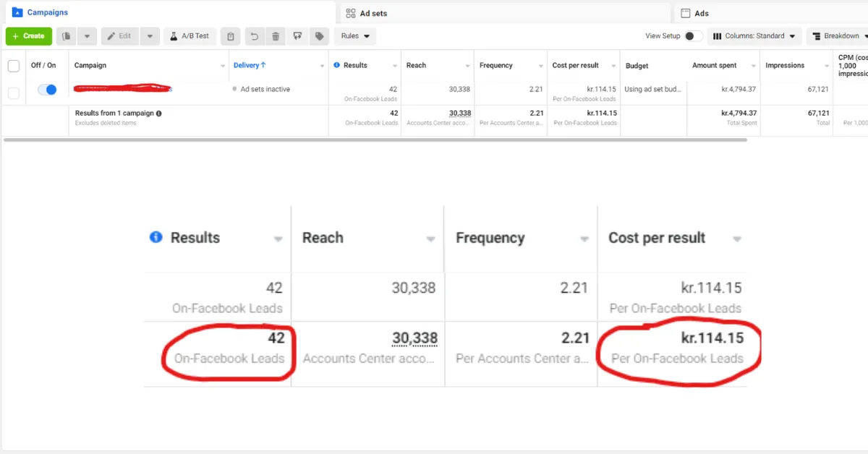
Task: Click the info icon after 'Results from 1 campaign'
Action: click(159, 113)
